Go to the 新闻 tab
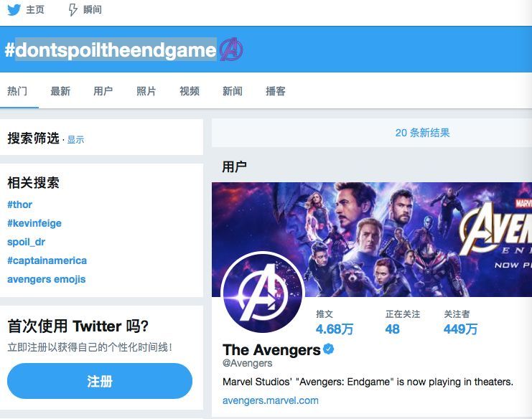The width and height of the screenshot is (532, 419). (233, 91)
